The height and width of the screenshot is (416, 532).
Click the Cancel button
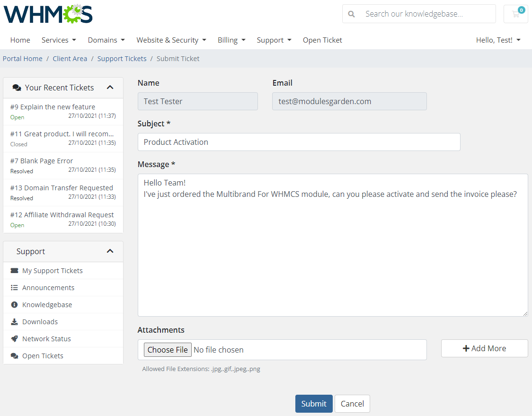click(x=352, y=404)
